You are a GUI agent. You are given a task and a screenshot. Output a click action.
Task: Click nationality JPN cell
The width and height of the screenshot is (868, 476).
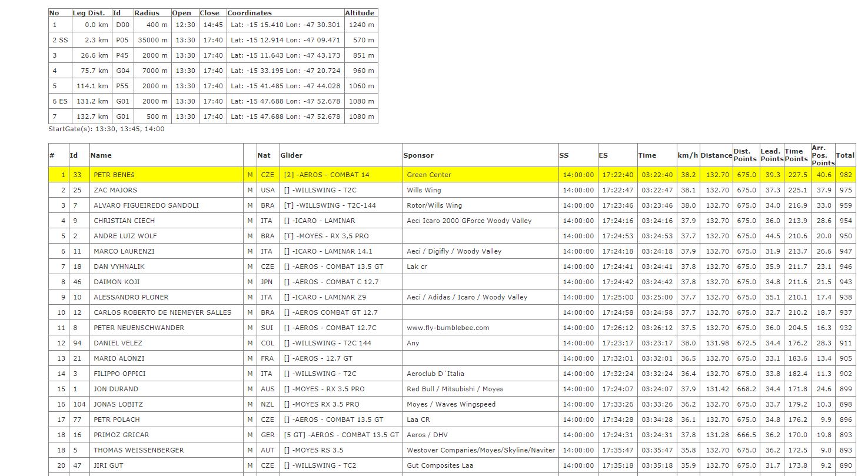click(x=267, y=282)
